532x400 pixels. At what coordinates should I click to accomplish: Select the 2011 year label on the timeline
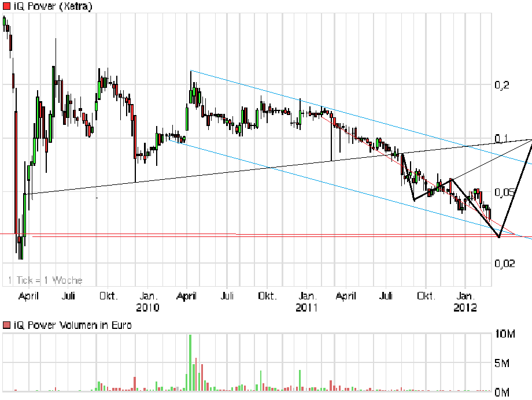(x=307, y=308)
